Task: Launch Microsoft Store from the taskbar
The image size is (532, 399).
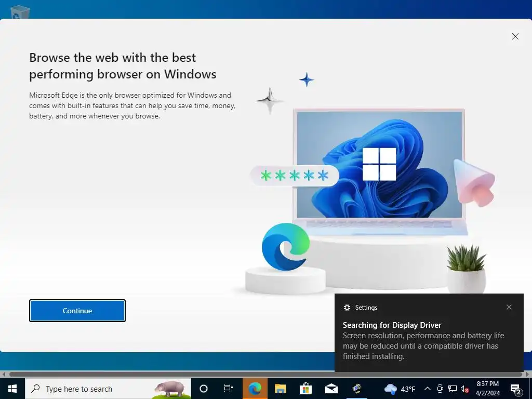Action: (305, 389)
